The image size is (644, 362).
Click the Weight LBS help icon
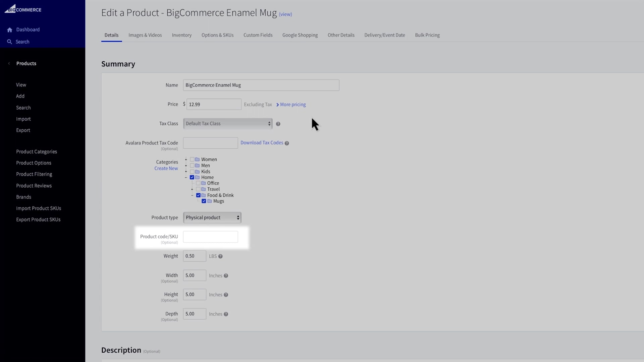click(x=220, y=256)
